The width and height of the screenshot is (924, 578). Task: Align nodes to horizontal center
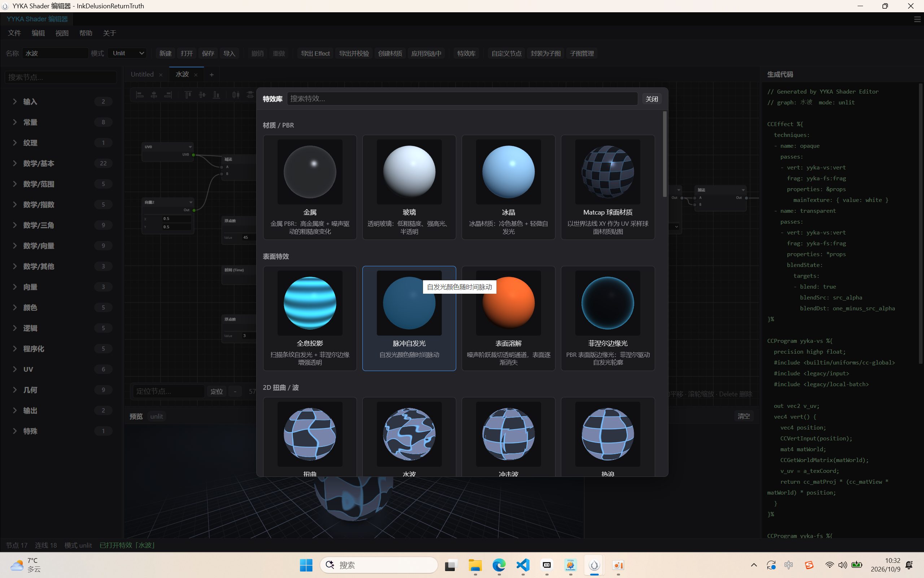(x=154, y=95)
